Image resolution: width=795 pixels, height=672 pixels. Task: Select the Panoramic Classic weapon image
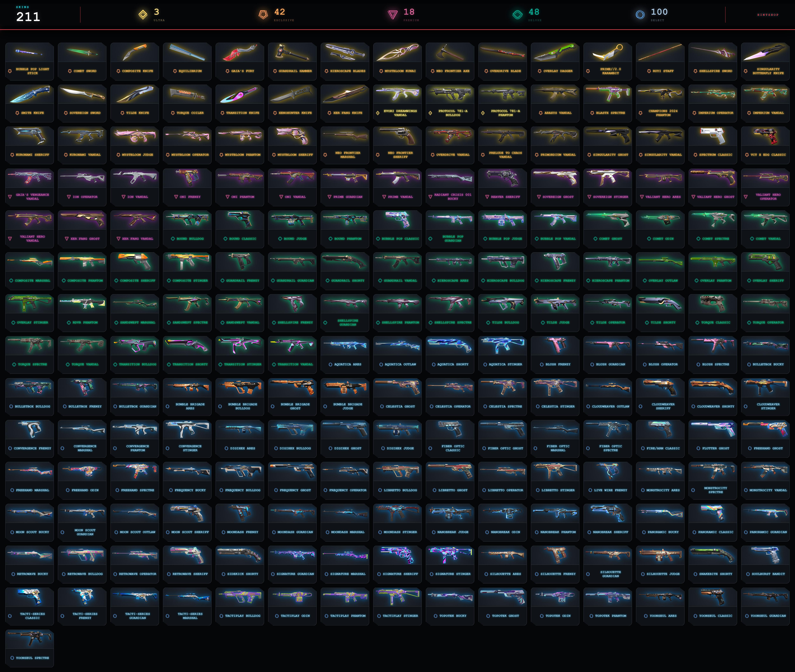coord(712,513)
